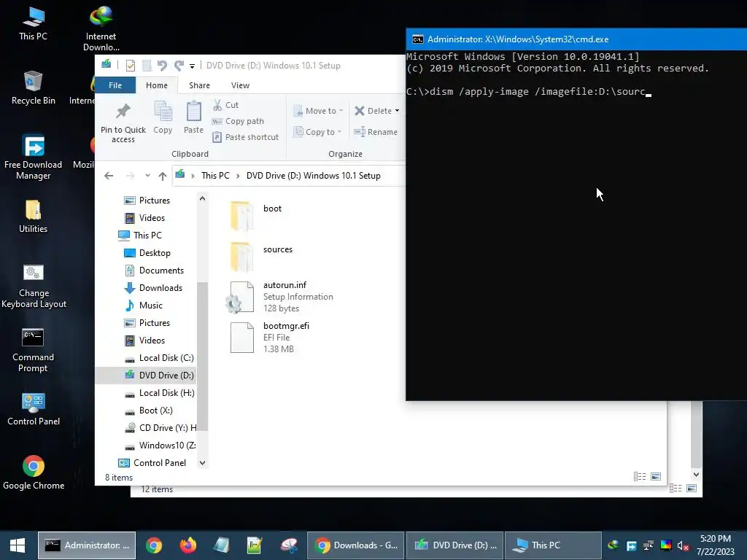
Task: Open the Recycle Bin desktop icon
Action: coord(33,87)
